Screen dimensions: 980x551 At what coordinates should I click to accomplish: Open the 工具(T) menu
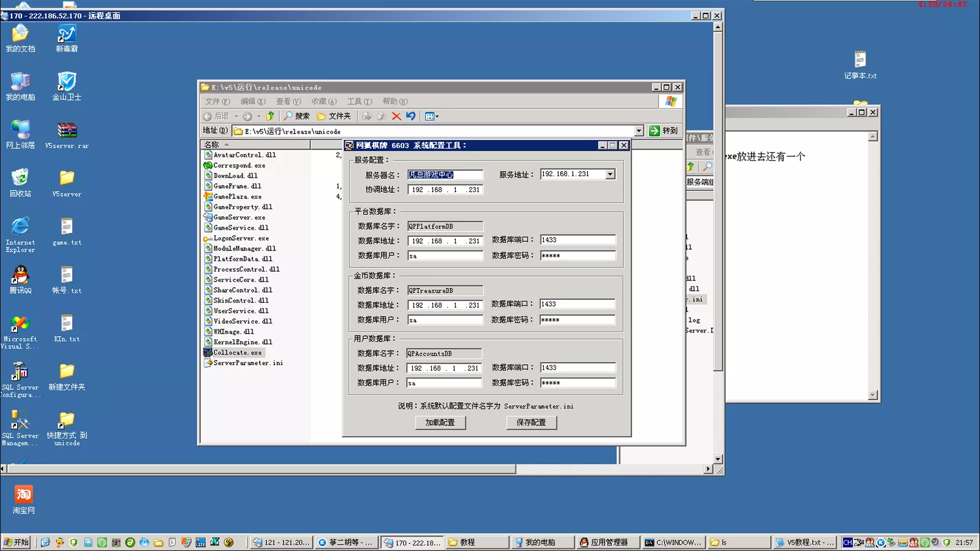(x=359, y=102)
